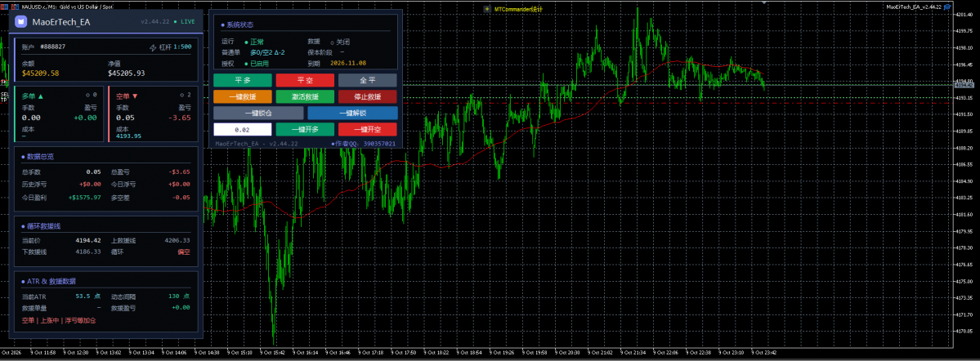Click the 多空差 value -0.05
The image size is (980, 361).
pos(182,198)
